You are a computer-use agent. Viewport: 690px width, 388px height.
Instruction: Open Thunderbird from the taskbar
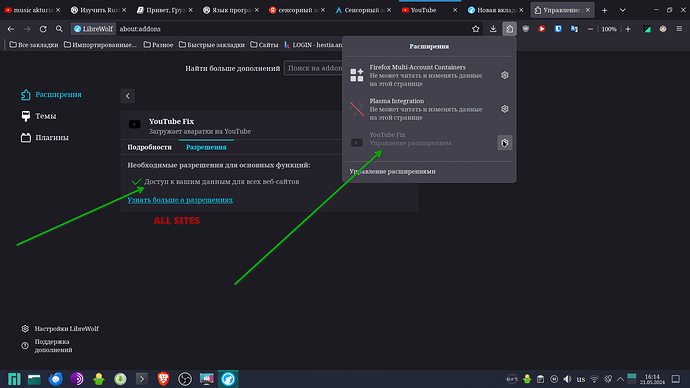coord(55,379)
